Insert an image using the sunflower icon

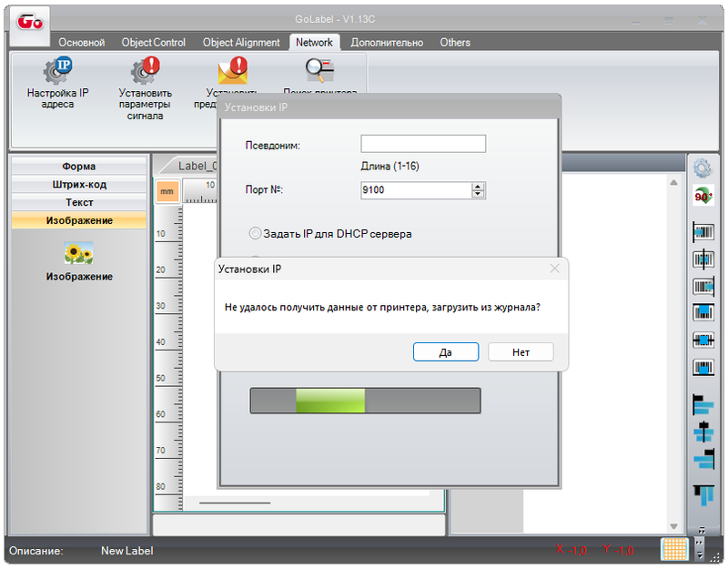[78, 253]
